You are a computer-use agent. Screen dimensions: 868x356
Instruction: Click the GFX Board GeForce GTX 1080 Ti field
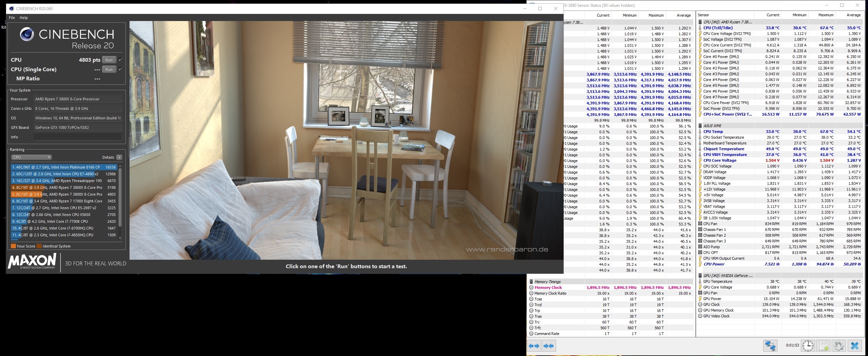pos(78,127)
